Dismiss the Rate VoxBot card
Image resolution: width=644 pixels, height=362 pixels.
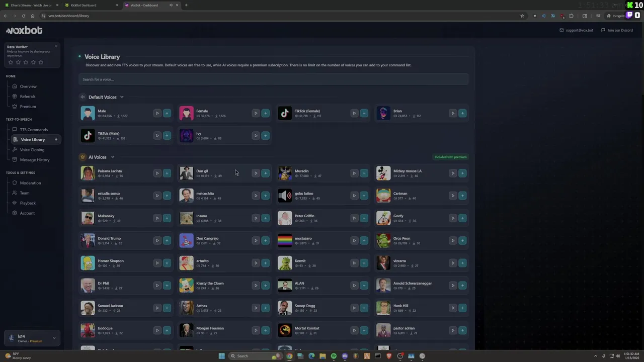coord(56,46)
